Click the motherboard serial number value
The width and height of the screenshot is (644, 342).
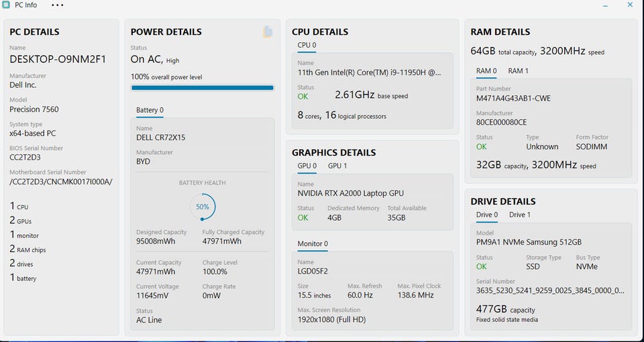[61, 181]
